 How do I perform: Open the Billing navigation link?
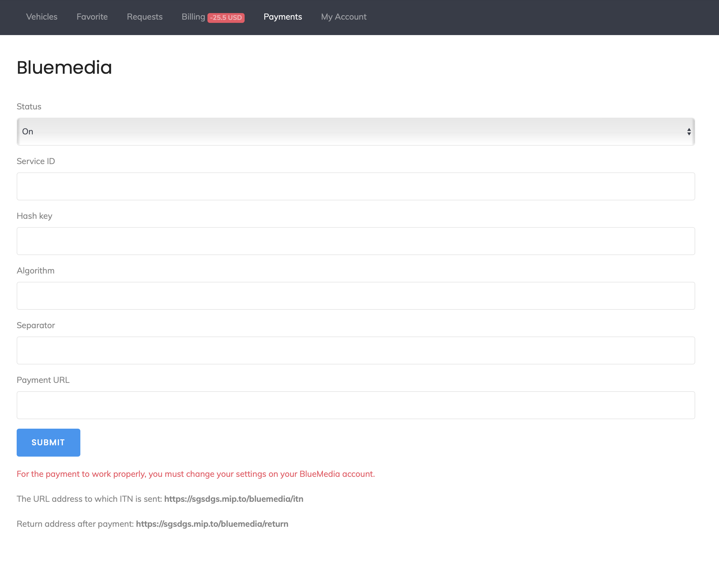(193, 17)
